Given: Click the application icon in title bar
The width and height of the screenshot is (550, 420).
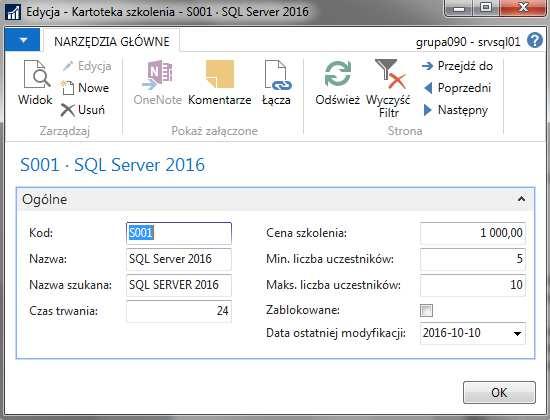Looking at the screenshot, I should point(13,12).
